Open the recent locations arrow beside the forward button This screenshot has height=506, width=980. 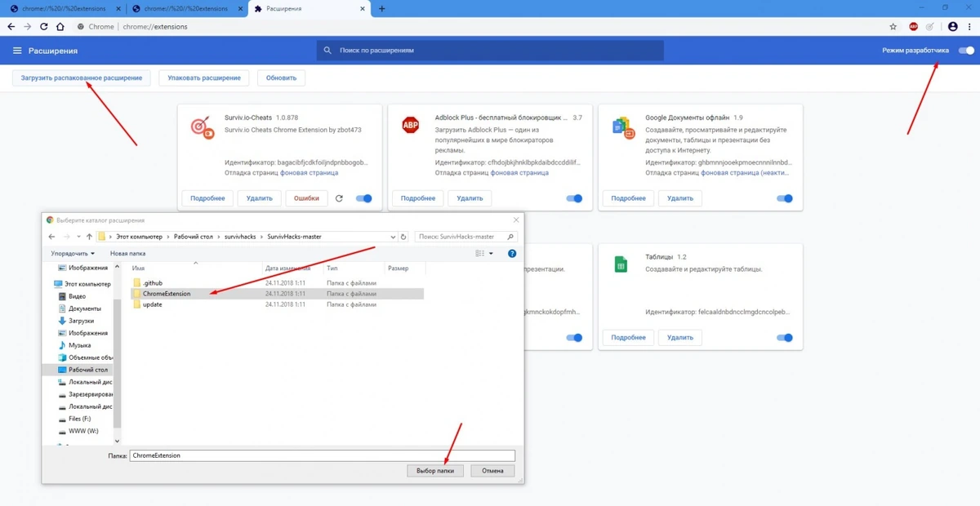(78, 237)
